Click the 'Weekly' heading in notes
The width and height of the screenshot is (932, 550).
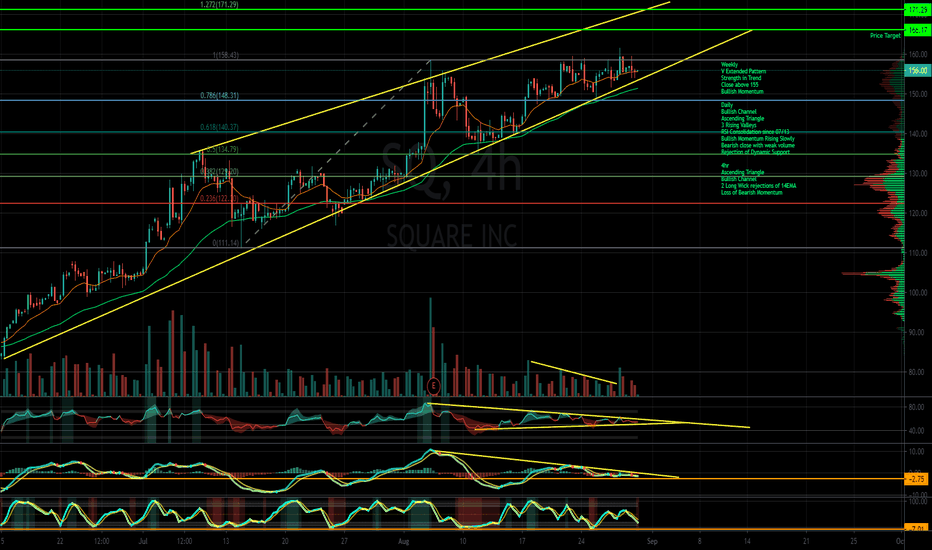729,65
